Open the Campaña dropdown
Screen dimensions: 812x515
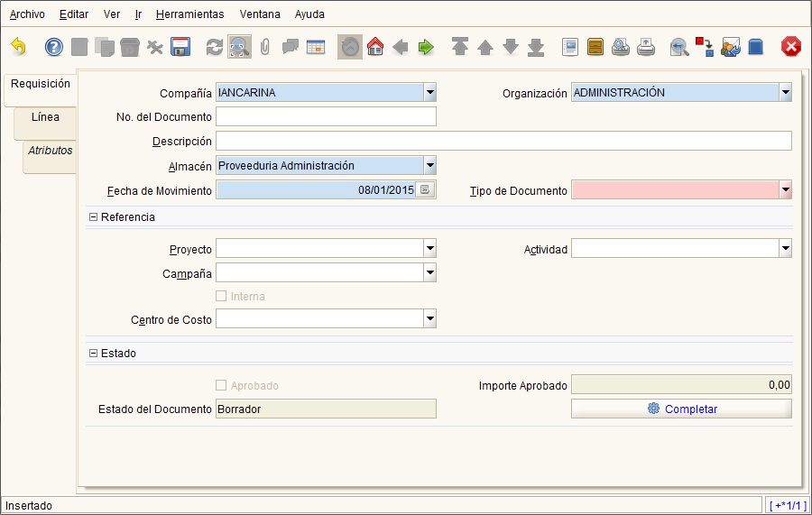pos(429,272)
